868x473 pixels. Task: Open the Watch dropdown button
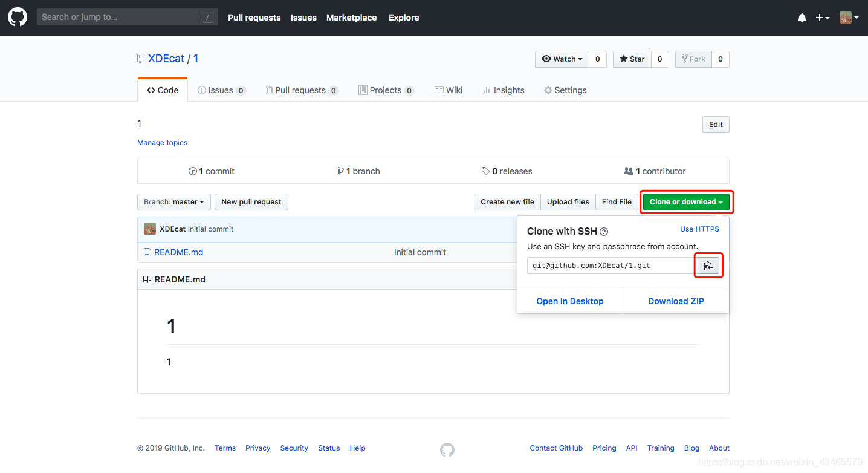pyautogui.click(x=562, y=59)
